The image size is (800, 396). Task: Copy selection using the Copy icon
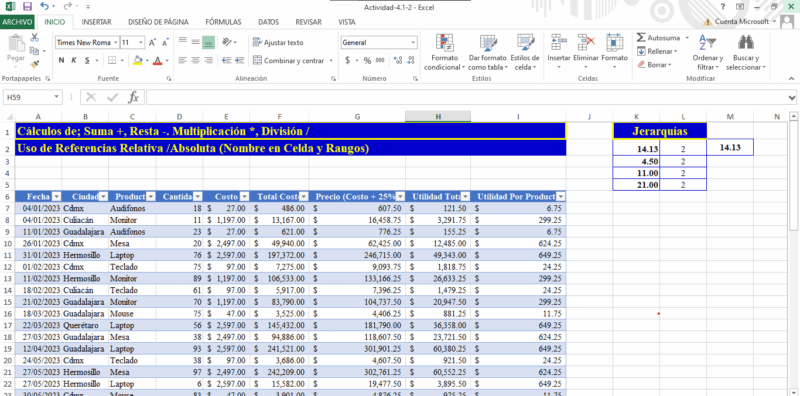pyautogui.click(x=35, y=51)
